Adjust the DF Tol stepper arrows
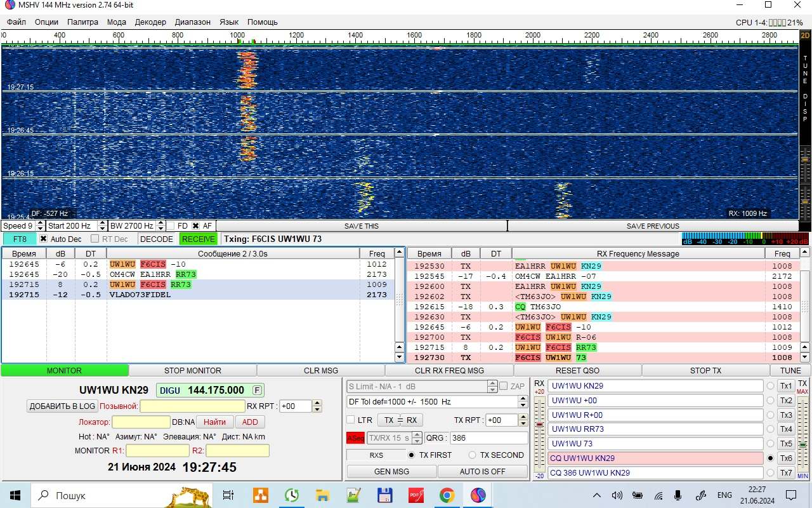Viewport: 812px width, 508px height. point(523,401)
